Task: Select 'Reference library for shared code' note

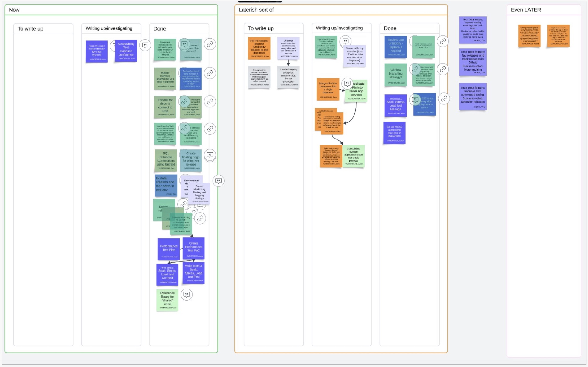Action: pos(167,300)
